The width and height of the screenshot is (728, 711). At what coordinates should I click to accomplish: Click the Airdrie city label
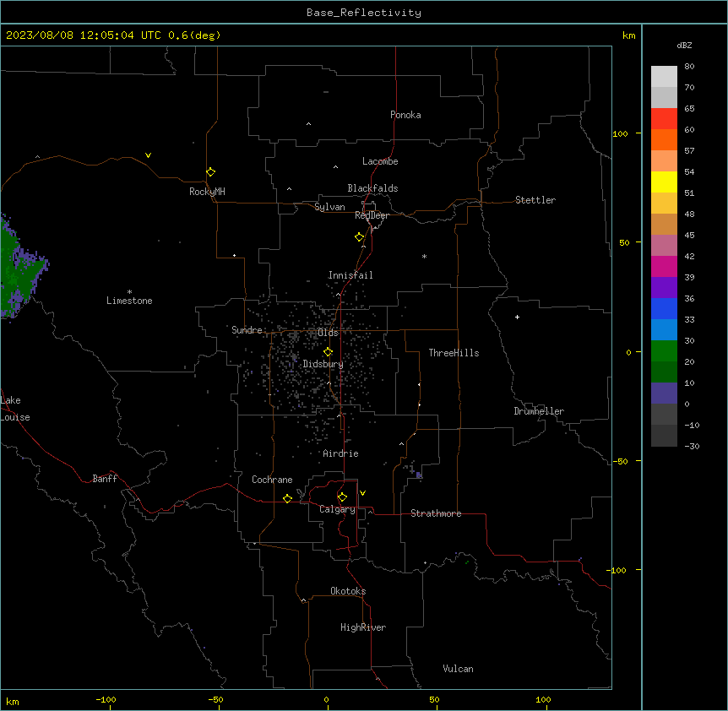coord(340,453)
